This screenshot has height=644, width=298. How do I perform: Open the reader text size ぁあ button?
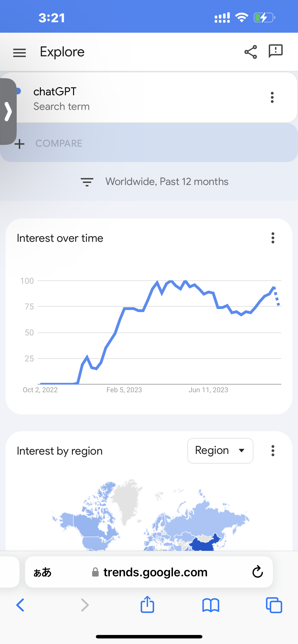point(42,572)
